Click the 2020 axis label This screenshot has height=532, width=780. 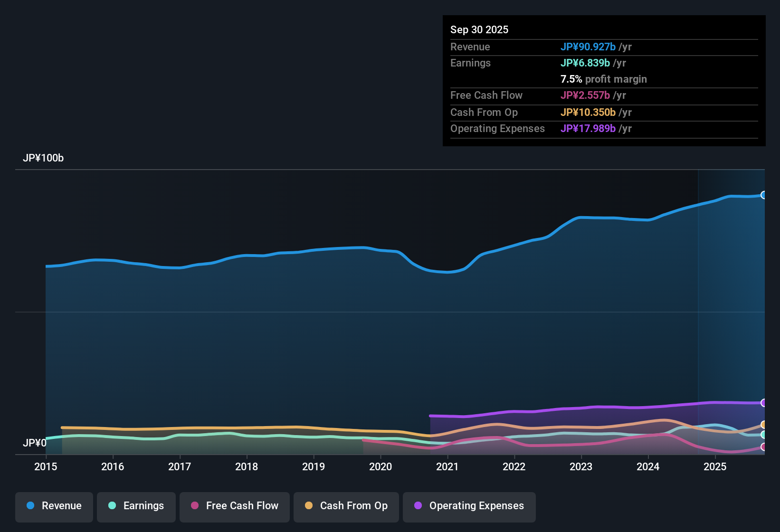[x=380, y=467]
